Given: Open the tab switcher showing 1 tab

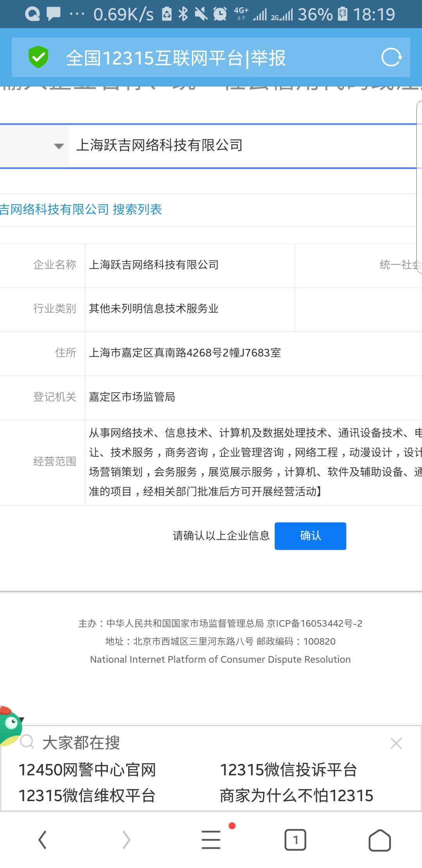Looking at the screenshot, I should (x=295, y=840).
